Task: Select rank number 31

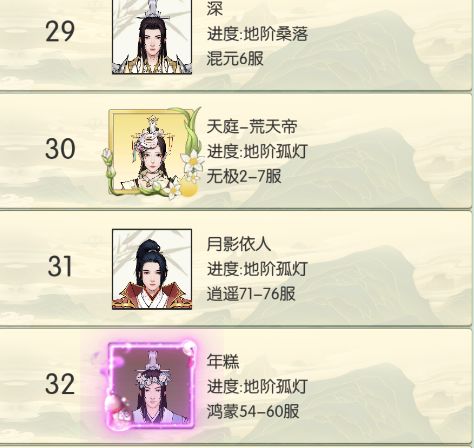Action: pyautogui.click(x=60, y=266)
